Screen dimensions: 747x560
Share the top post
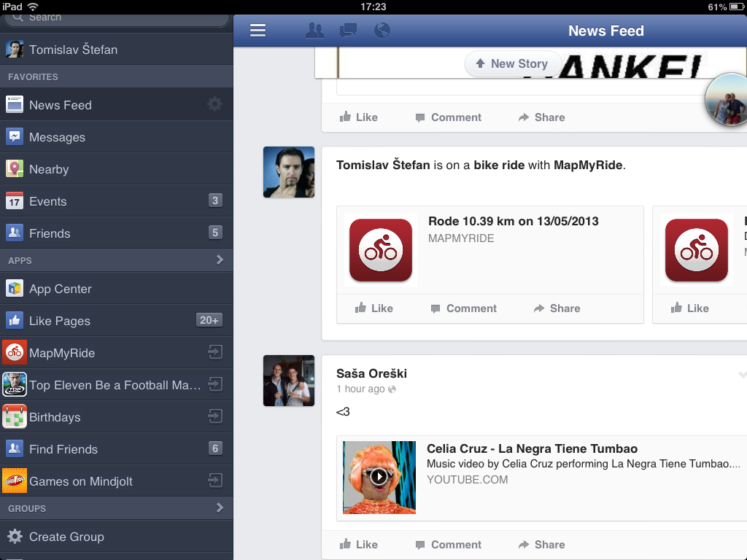click(x=542, y=117)
